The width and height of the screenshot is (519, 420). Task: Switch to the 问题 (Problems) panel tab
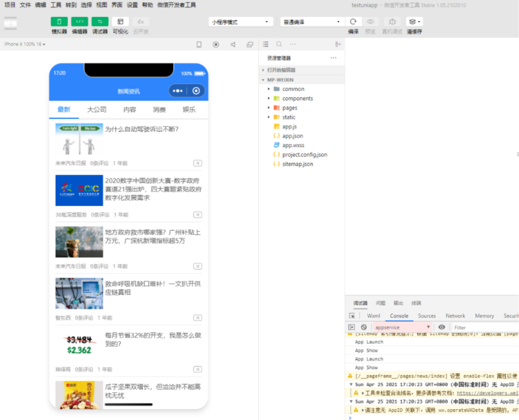380,303
